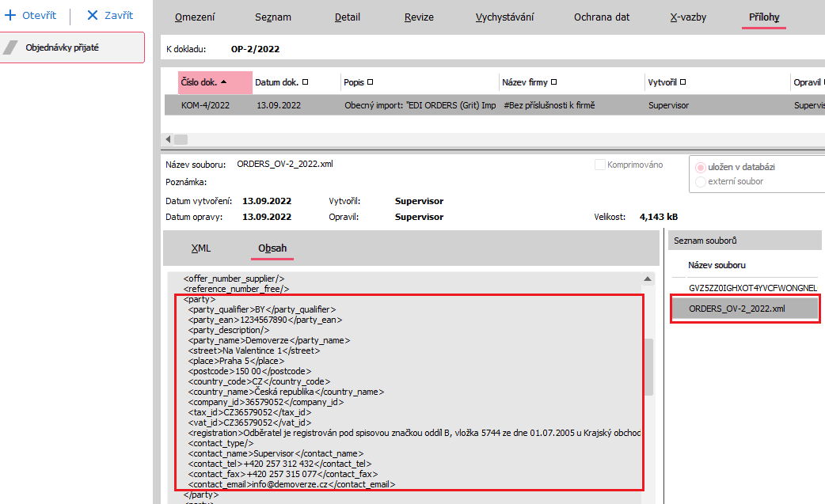Click the file name ORDERS_OV-2_2022.xml field

(285, 164)
